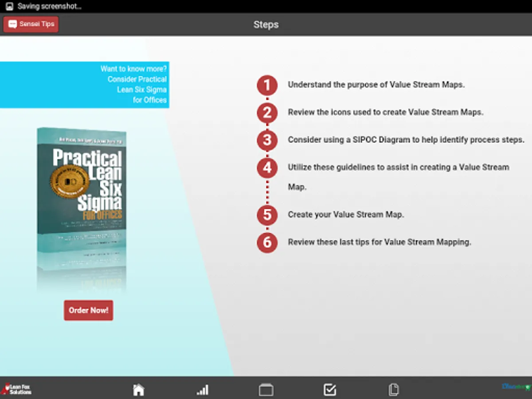Screen dimensions: 532x399
Task: Go to the home icon in bottom bar
Action: tap(139, 390)
